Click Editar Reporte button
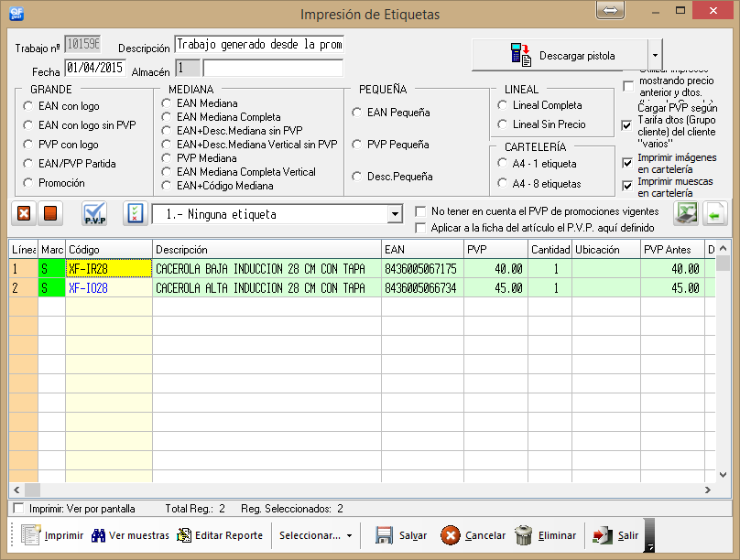 pos(220,535)
